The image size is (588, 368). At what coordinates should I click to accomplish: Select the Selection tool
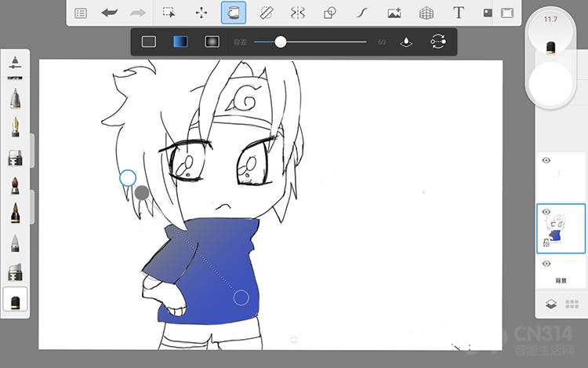click(169, 13)
